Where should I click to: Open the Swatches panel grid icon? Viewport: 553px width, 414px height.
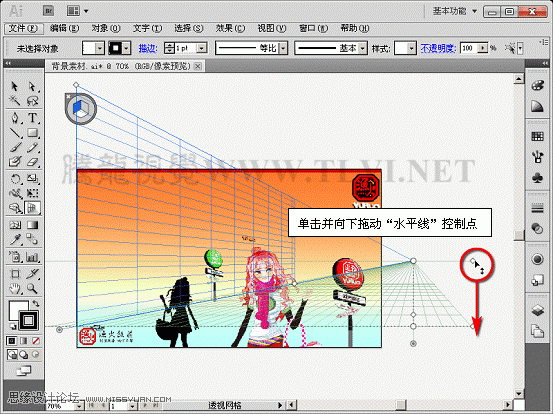pyautogui.click(x=537, y=136)
